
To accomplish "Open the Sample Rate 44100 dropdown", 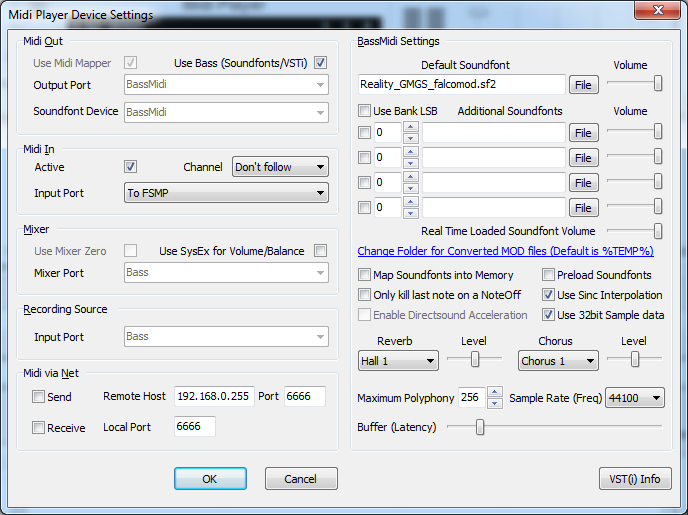I will point(634,398).
